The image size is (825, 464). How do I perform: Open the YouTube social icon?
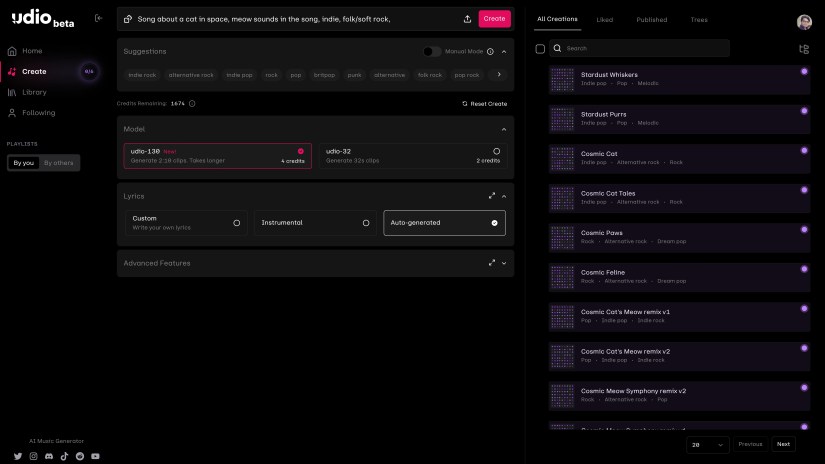click(95, 456)
